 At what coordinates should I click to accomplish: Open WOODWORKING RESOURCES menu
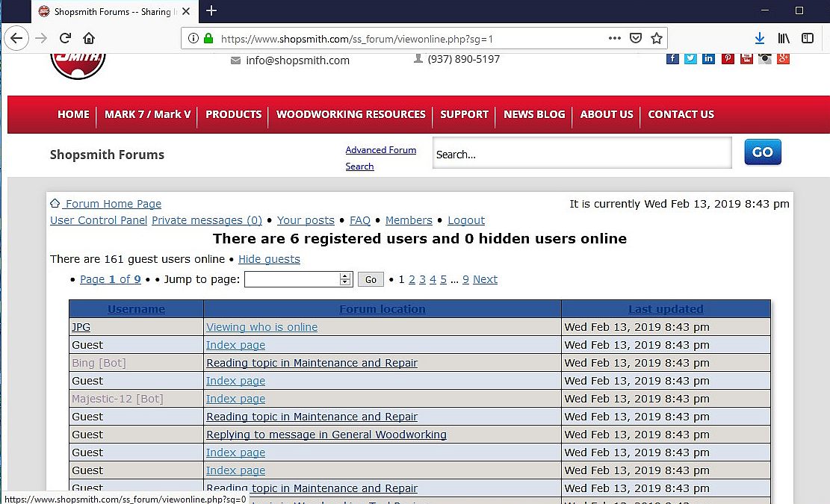pyautogui.click(x=350, y=114)
